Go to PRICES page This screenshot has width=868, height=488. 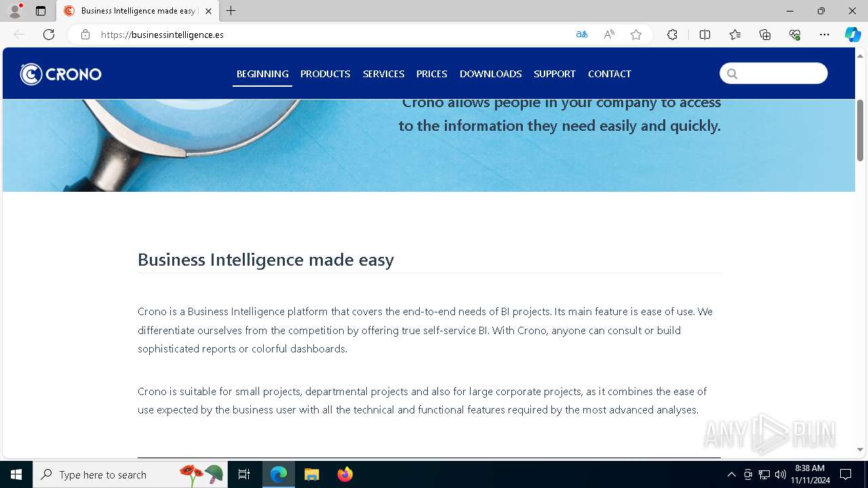click(432, 74)
